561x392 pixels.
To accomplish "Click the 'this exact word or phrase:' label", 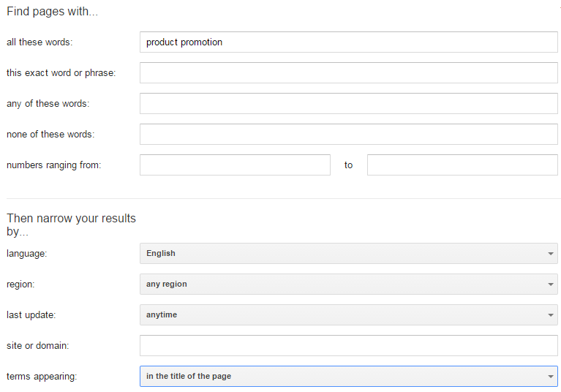I will click(x=61, y=73).
